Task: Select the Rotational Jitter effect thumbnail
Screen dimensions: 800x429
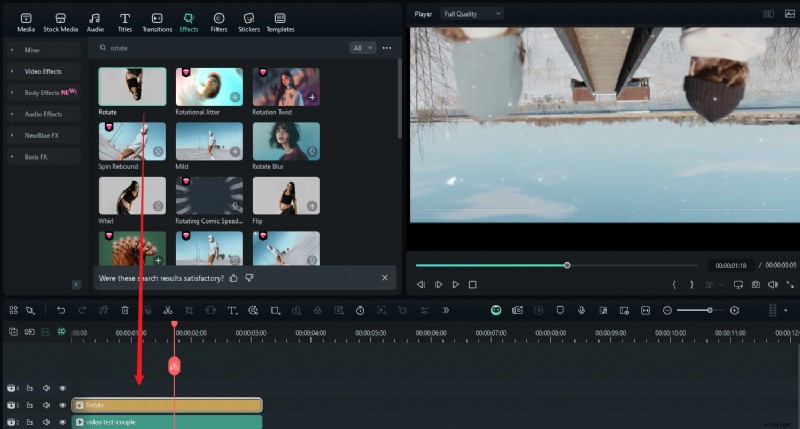Action: (x=209, y=87)
